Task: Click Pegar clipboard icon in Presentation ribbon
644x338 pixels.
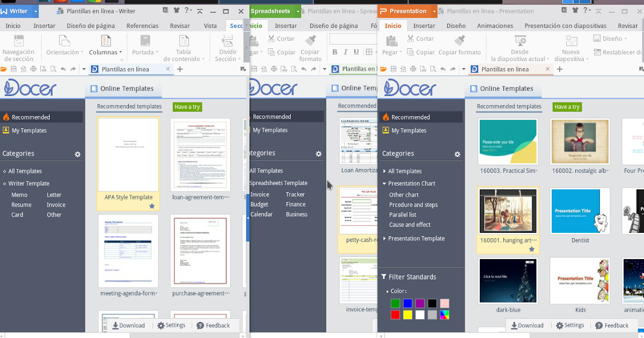Action: point(391,41)
